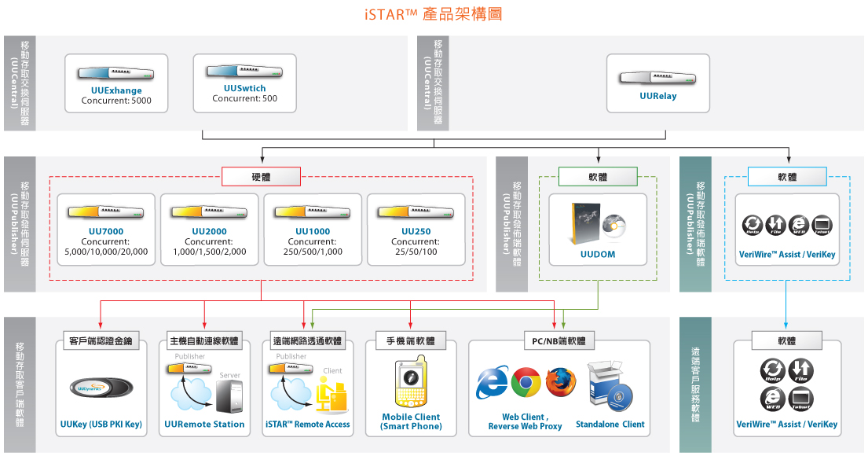Screen dimensions: 868x456
Task: Select the UU1000 hardware device image
Action: pyautogui.click(x=312, y=212)
